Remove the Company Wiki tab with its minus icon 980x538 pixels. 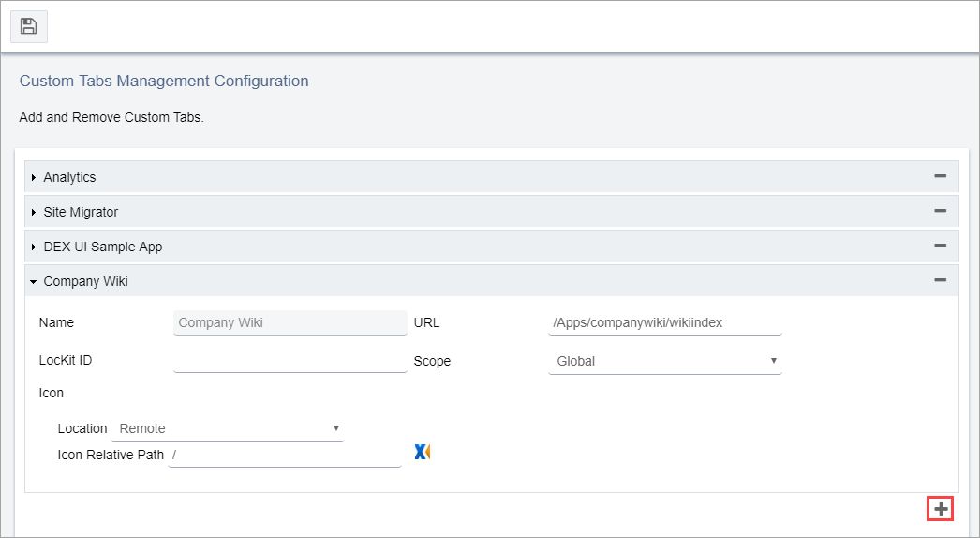pyautogui.click(x=940, y=280)
